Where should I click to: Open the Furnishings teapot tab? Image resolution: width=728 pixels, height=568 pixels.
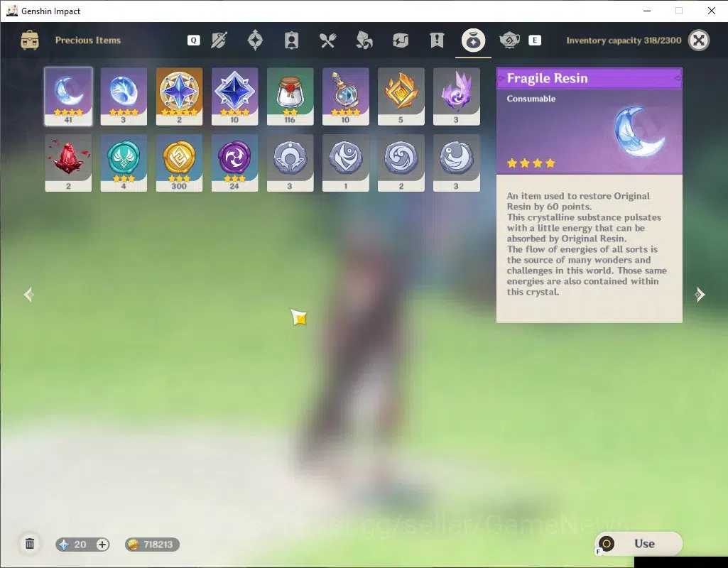click(x=509, y=40)
